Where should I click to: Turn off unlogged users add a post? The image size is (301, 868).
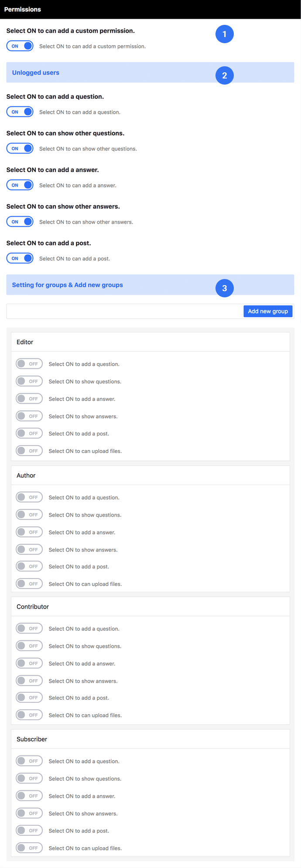(x=20, y=258)
